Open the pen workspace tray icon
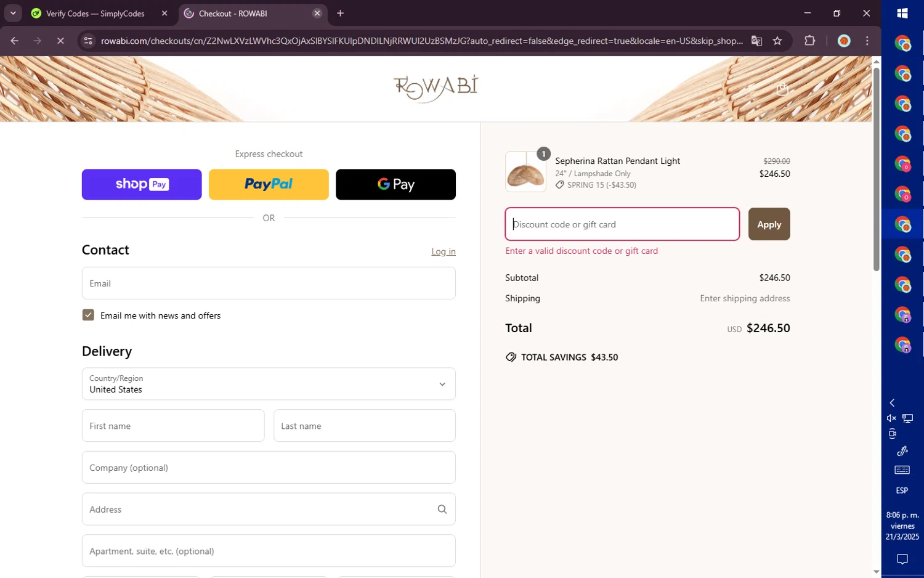924x578 pixels. [x=902, y=451]
